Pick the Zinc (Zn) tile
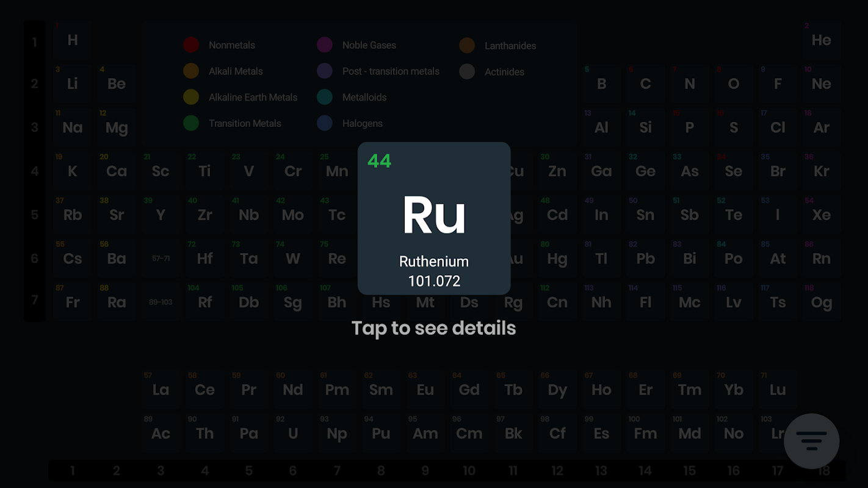Viewport: 868px width, 488px height. click(x=557, y=171)
